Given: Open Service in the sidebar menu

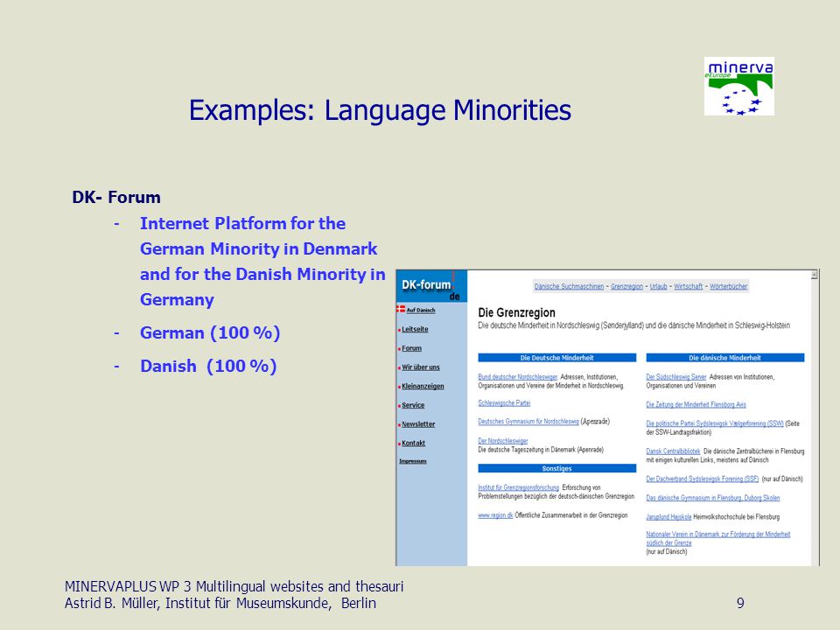Looking at the screenshot, I should (x=413, y=405).
